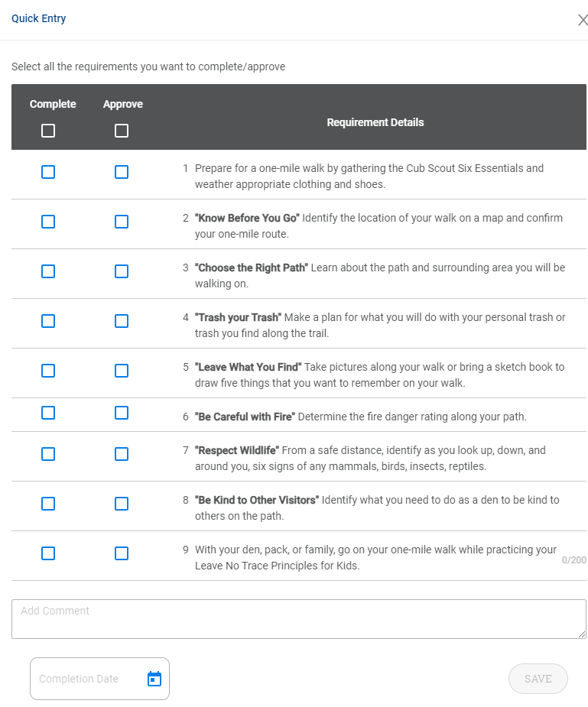Mark 'Respect Wildlife' complete
Image resolution: width=588 pixels, height=707 pixels.
pyautogui.click(x=48, y=453)
